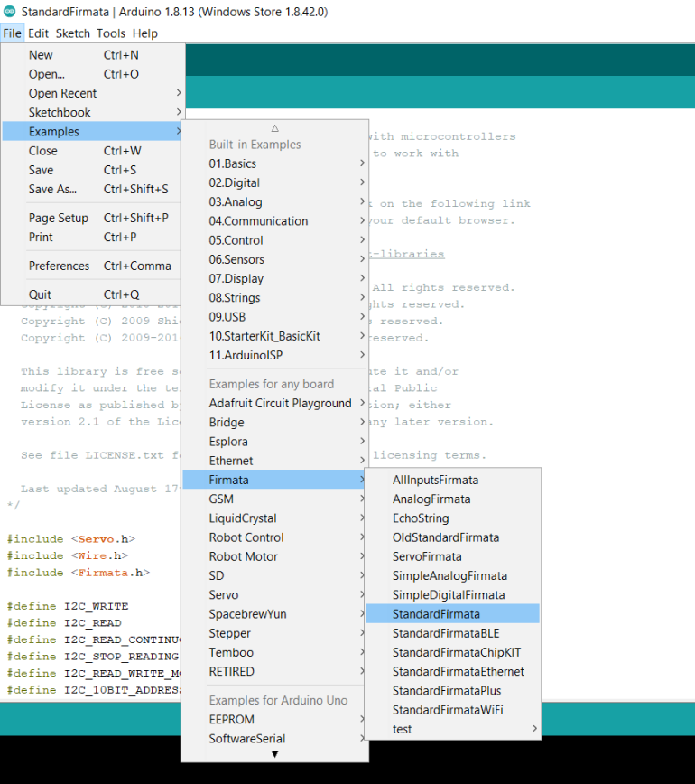Screen dimensions: 695x784
Task: Open the Tools menu
Action: 111,33
